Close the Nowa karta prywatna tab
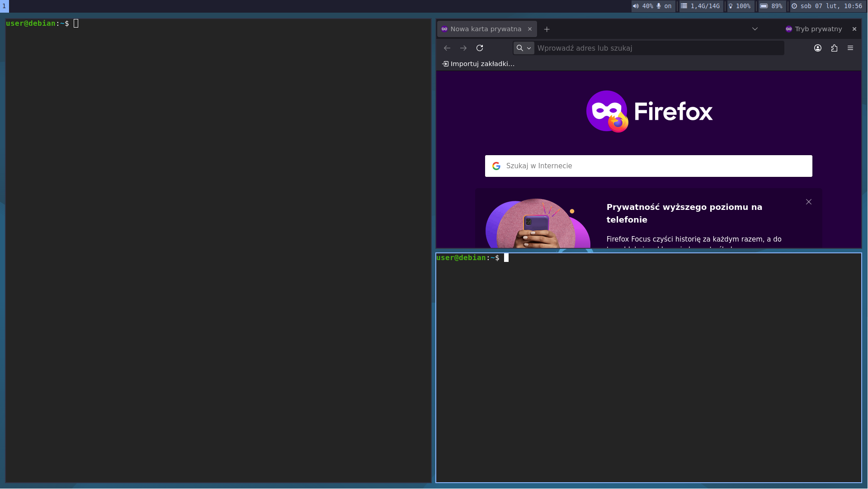Viewport: 868px width, 489px height. click(530, 29)
